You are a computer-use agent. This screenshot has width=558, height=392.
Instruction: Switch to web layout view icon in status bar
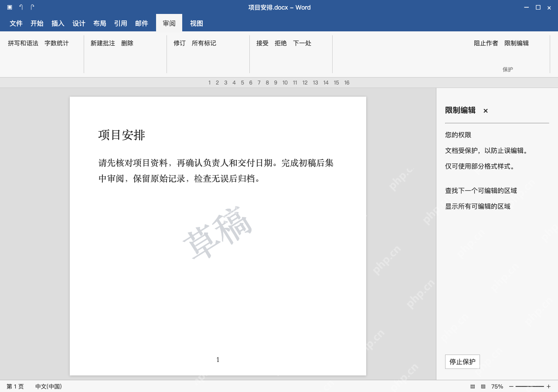pos(483,387)
